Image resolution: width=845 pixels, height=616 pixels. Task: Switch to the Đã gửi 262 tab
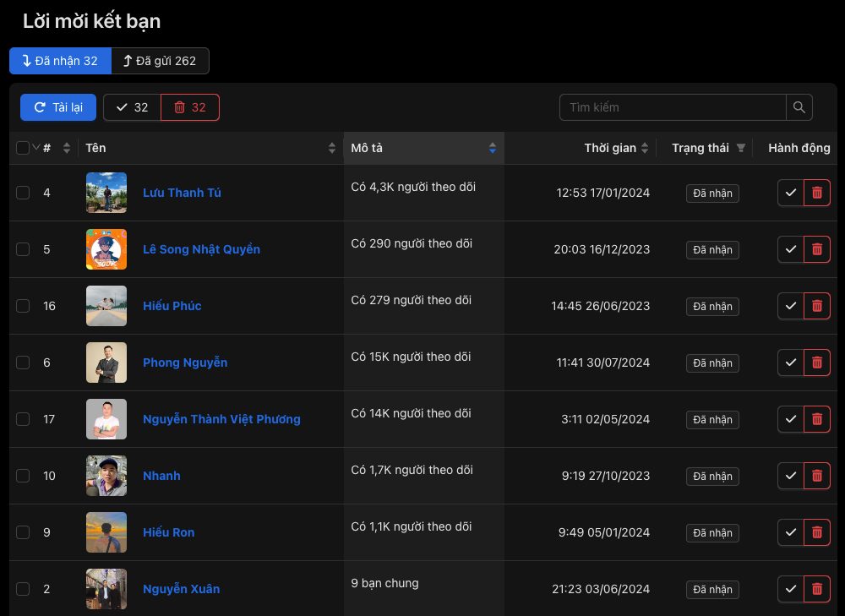pos(160,61)
